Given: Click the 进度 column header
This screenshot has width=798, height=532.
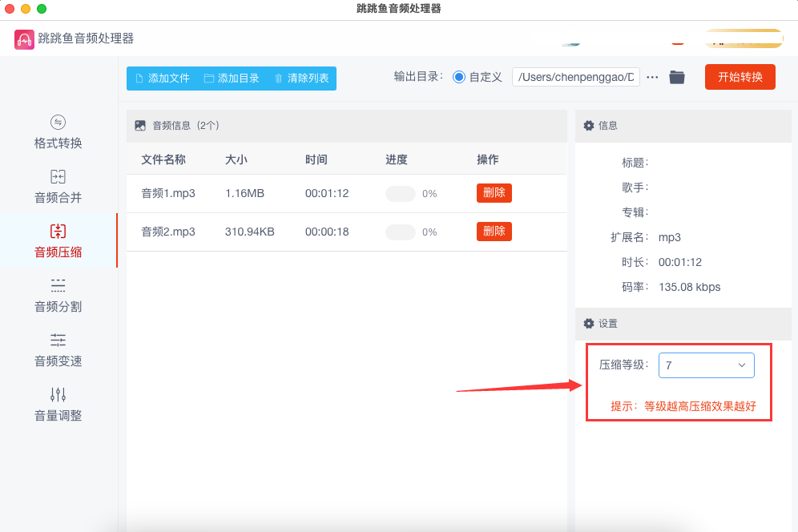Looking at the screenshot, I should pos(397,160).
